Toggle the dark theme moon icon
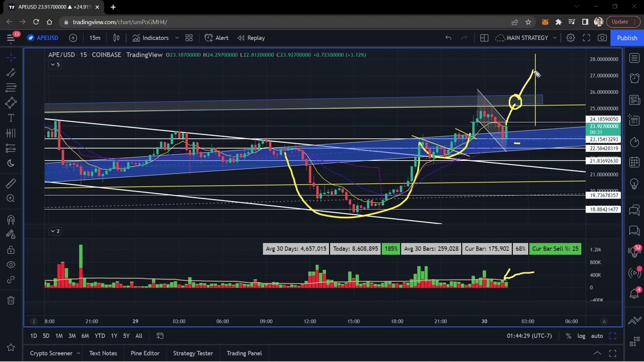 [x=11, y=163]
